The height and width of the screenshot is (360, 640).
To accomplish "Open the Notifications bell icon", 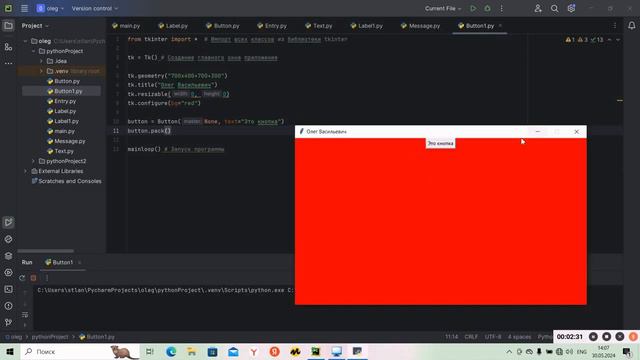I will [631, 26].
